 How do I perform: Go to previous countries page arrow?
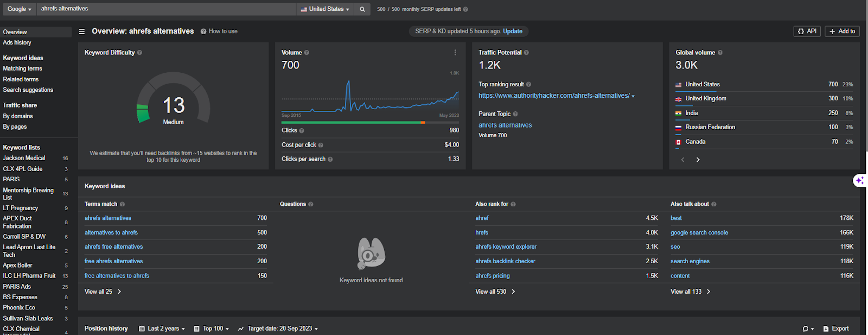(x=682, y=160)
